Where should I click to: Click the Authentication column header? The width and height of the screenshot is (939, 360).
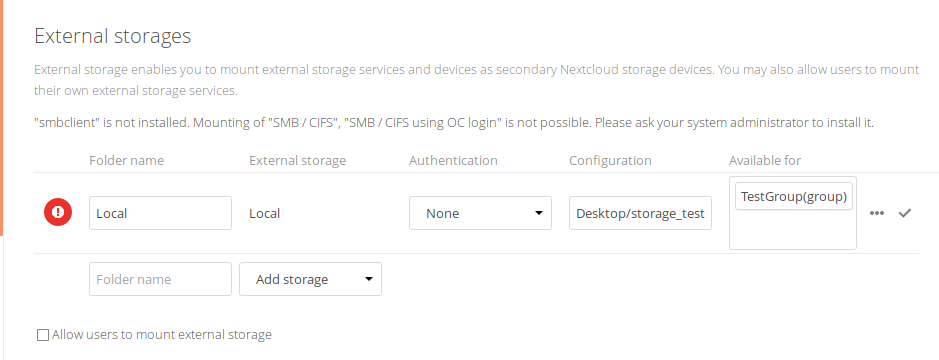(x=453, y=161)
